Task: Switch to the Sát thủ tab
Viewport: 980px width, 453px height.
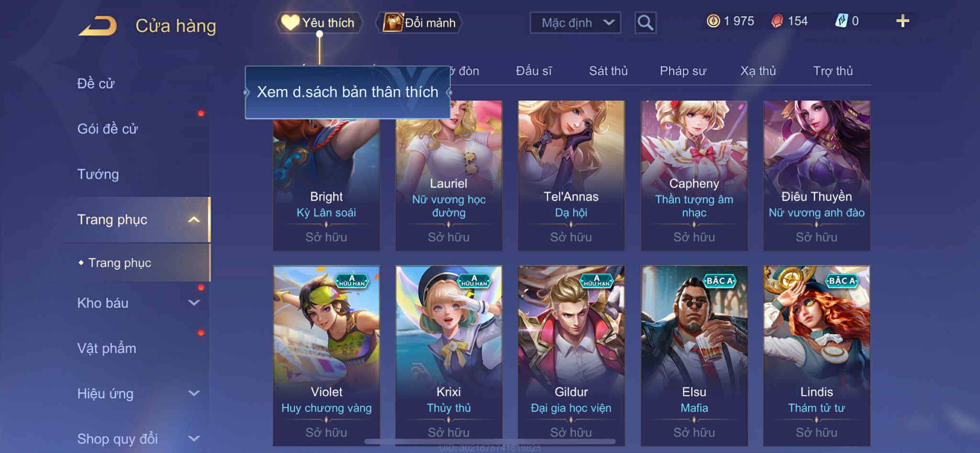Action: coord(608,71)
